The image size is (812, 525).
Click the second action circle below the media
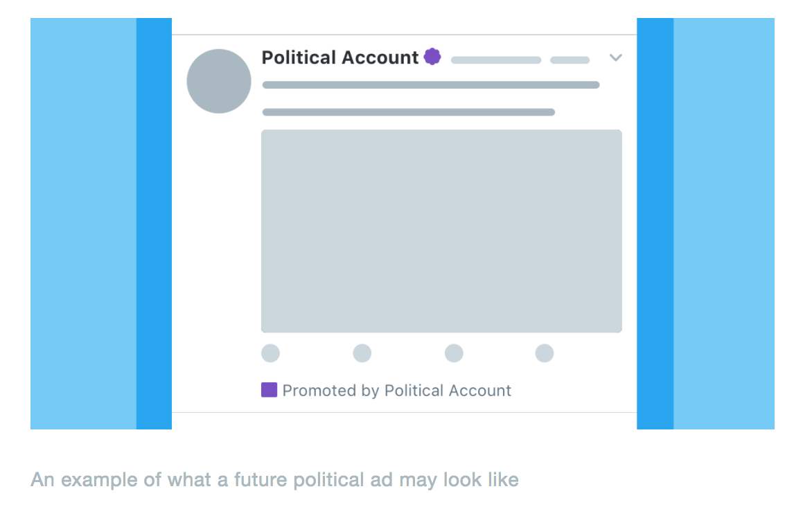(x=362, y=353)
